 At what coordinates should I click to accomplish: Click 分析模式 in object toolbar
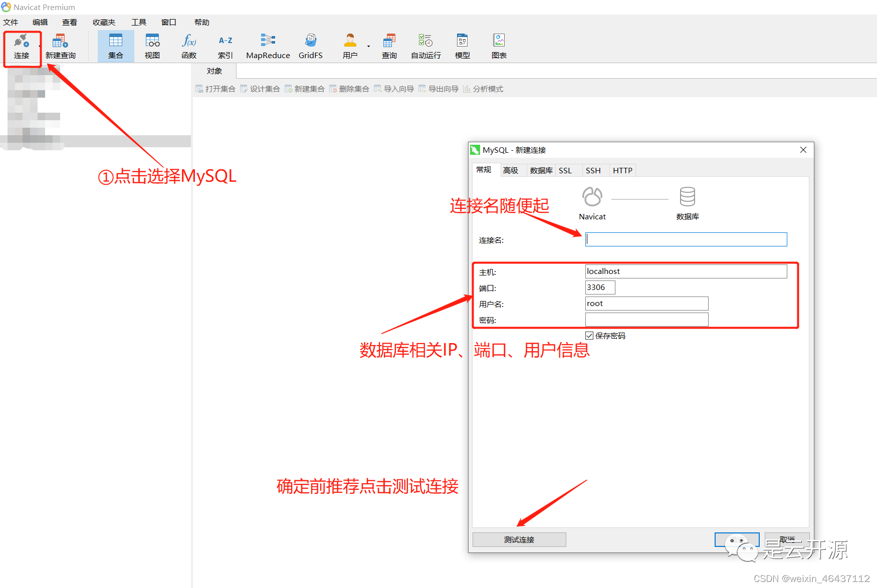pyautogui.click(x=483, y=89)
